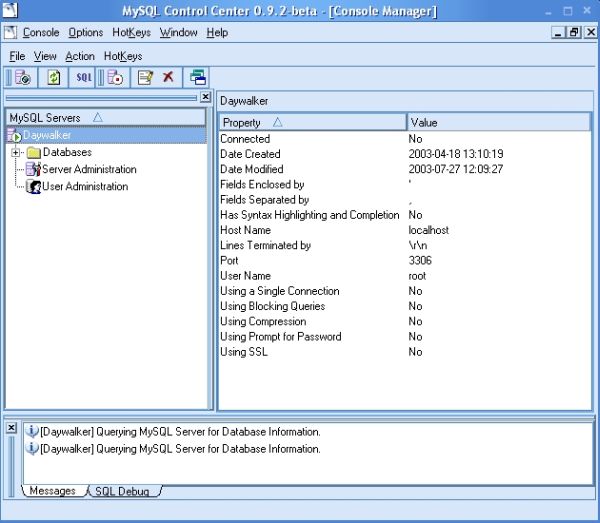Close the server tree panel

(205, 97)
